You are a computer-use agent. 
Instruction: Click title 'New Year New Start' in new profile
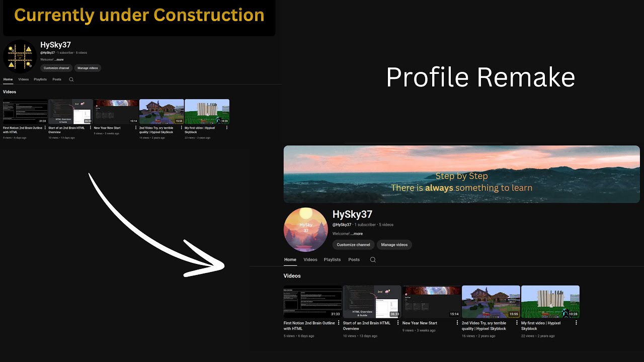tap(420, 323)
